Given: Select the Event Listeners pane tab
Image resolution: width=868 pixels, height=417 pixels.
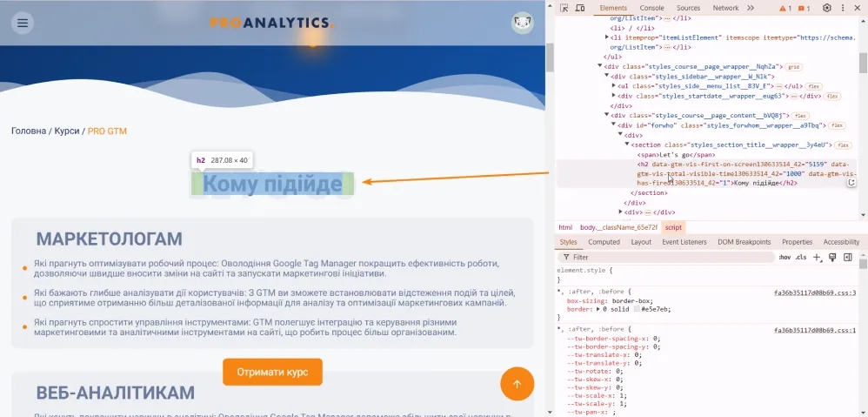Looking at the screenshot, I should click(684, 242).
